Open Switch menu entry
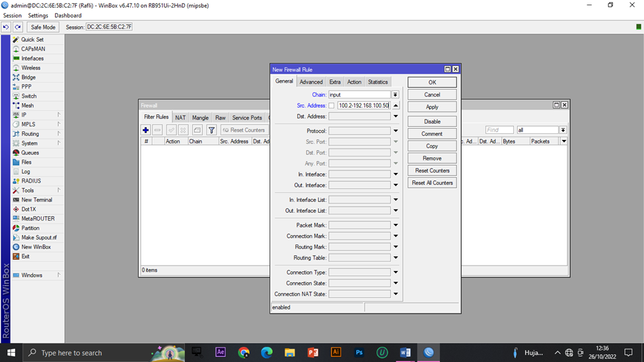Image resolution: width=644 pixels, height=362 pixels. pos(29,96)
